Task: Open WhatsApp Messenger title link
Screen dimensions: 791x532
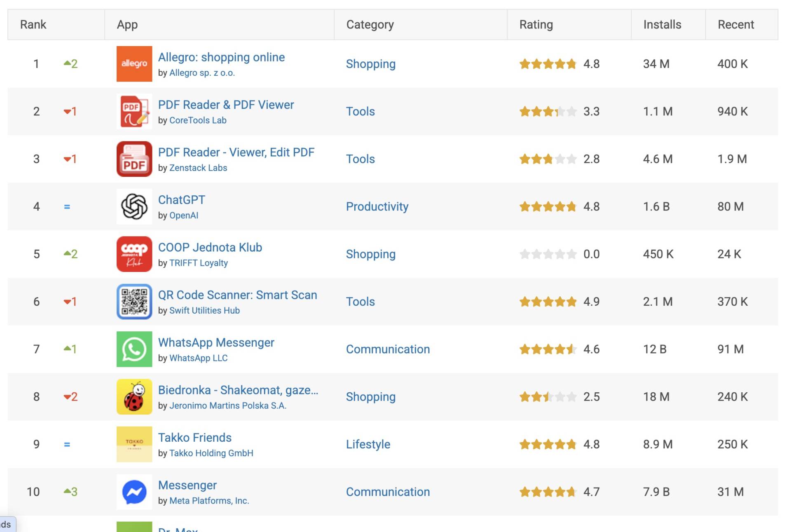Action: pyautogui.click(x=216, y=343)
